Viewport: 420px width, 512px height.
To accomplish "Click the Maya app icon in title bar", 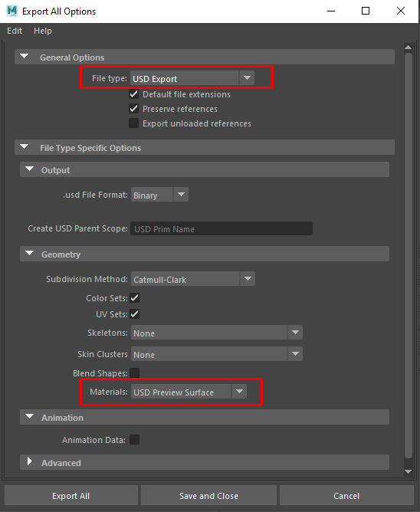I will pos(11,11).
